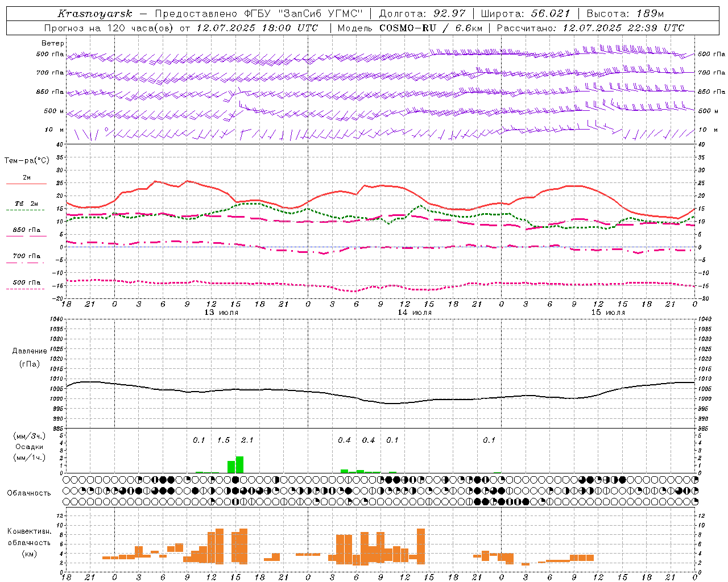Click the "Облачность" cloud cover label
The width and height of the screenshot is (728, 582).
29,493
